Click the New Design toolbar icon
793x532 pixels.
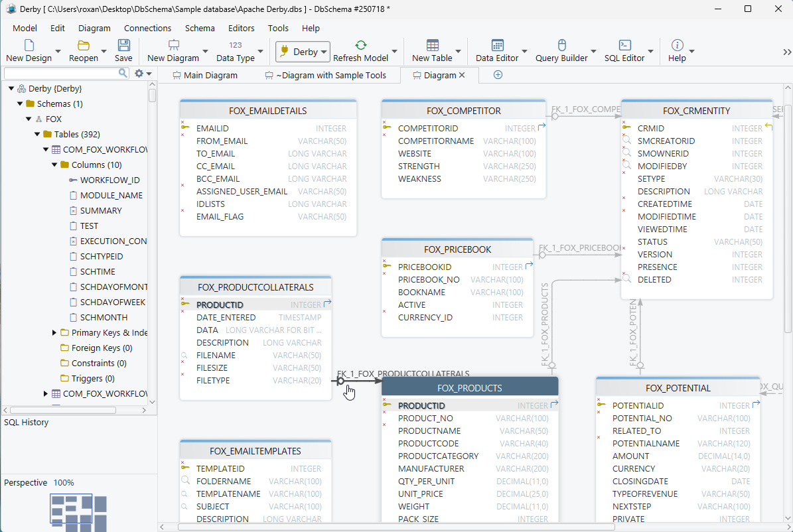(29, 45)
